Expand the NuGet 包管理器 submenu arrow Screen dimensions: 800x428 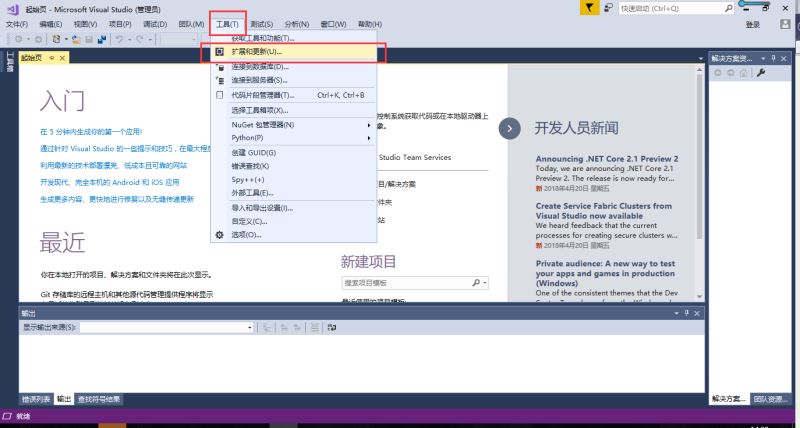pos(369,125)
